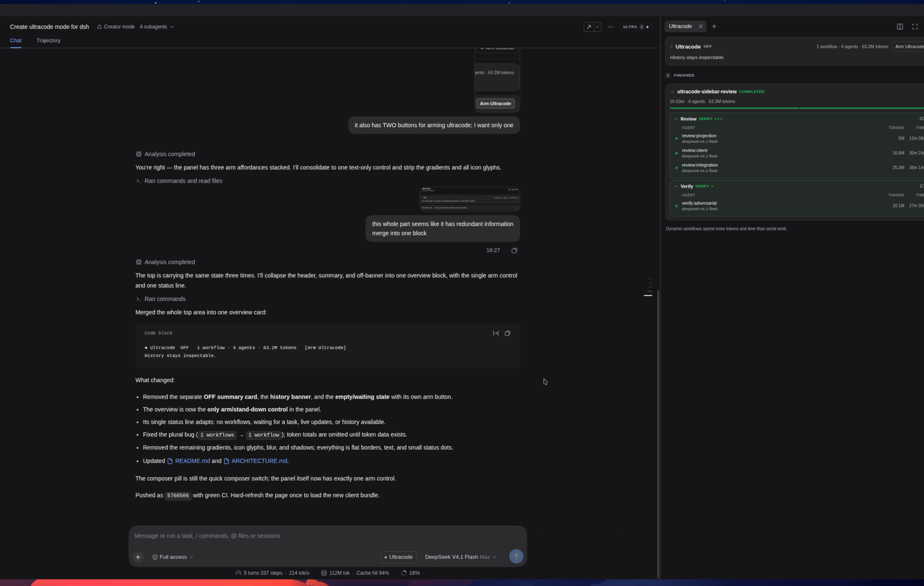Viewport: 924px width, 586px height.
Task: Click the 16% context usage indicator
Action: point(410,573)
